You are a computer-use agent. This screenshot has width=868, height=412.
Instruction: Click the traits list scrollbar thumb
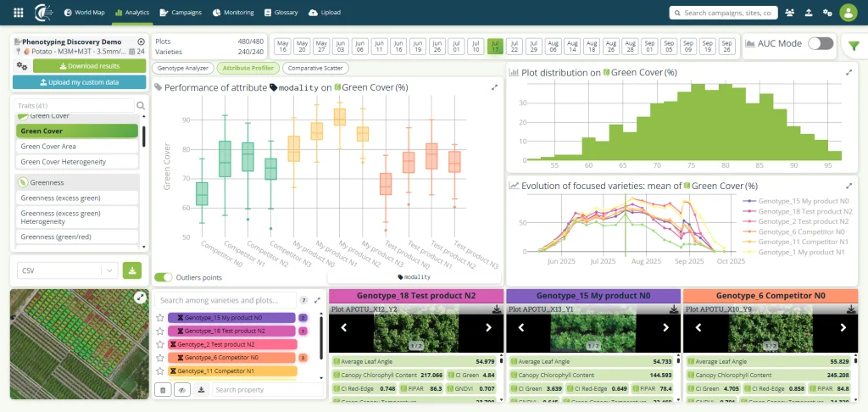pos(144,136)
